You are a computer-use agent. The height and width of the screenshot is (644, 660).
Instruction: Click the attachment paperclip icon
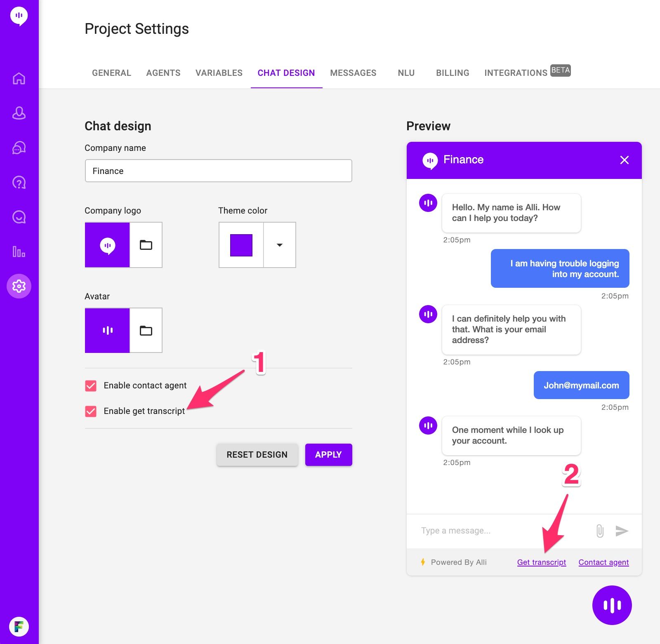coord(600,531)
